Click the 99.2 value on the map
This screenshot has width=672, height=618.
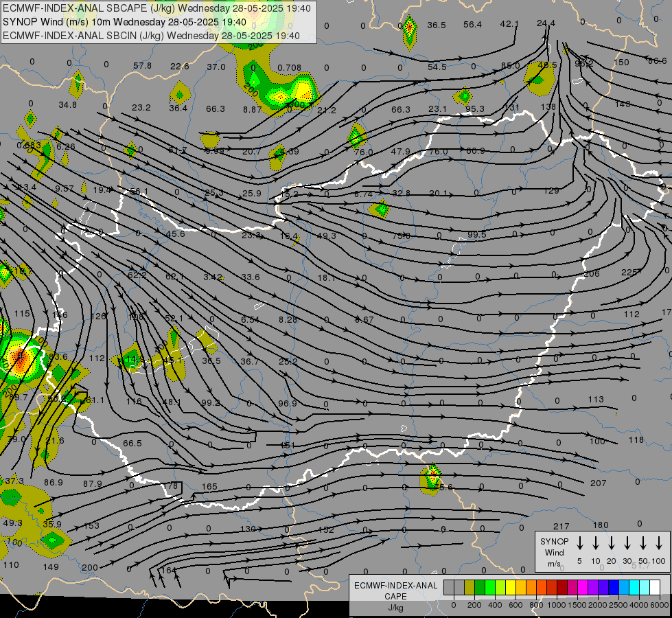tap(211, 402)
